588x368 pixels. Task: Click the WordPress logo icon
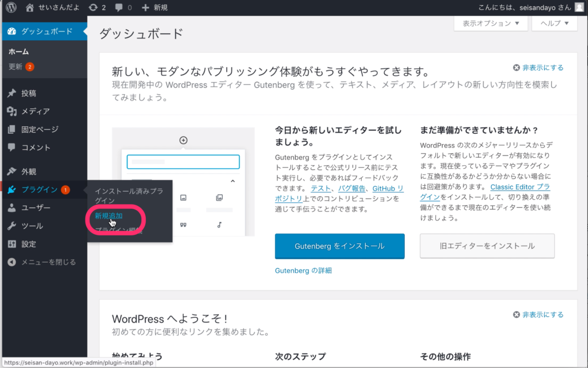[11, 8]
